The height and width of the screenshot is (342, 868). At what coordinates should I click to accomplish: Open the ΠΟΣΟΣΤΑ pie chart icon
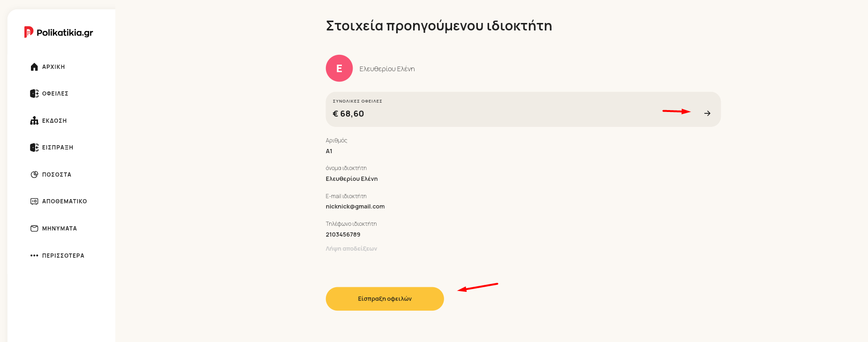(x=34, y=175)
